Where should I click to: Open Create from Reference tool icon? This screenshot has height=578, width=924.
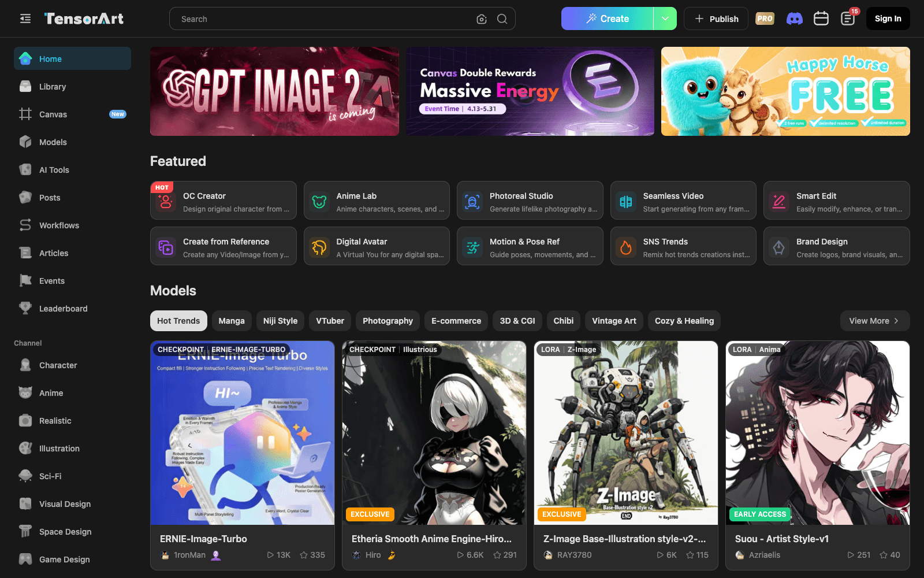(166, 247)
